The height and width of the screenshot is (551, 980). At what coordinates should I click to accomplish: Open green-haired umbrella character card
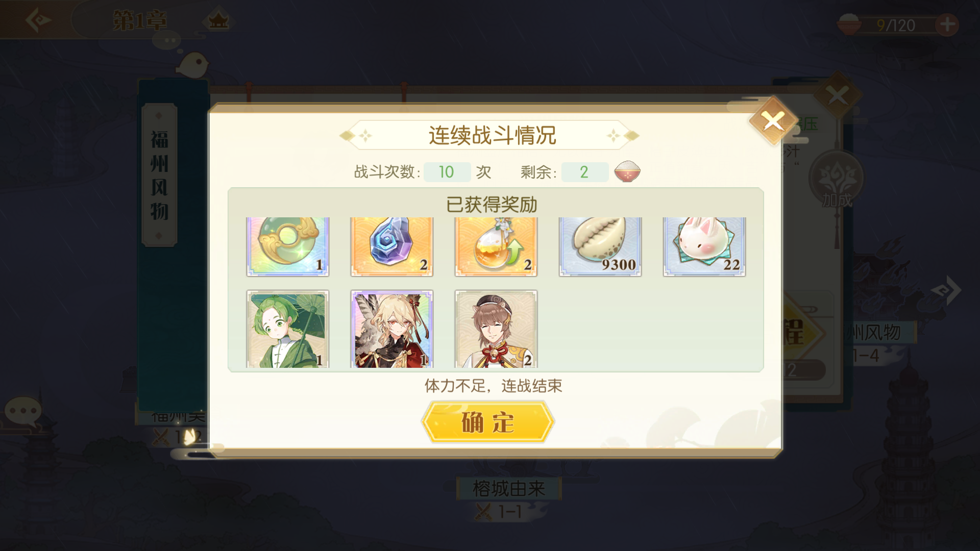pos(288,329)
